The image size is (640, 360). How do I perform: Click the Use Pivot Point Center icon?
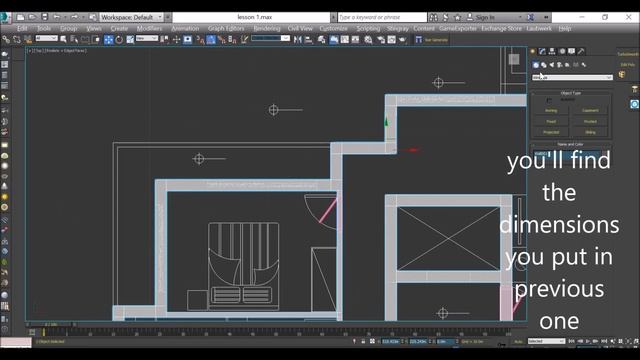(164, 39)
